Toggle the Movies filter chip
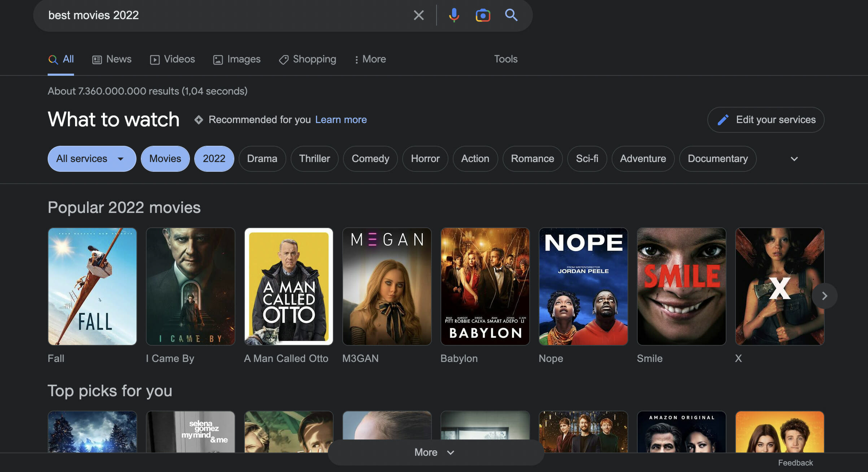868x472 pixels. (x=165, y=159)
